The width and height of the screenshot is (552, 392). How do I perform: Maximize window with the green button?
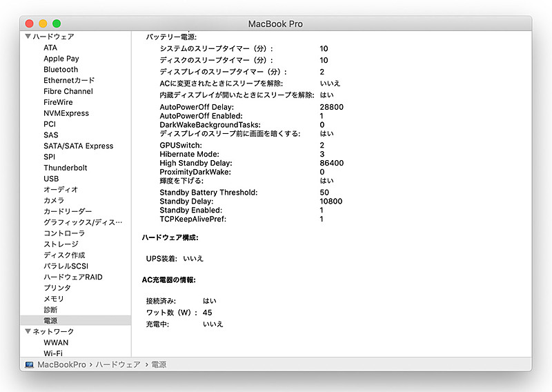point(57,23)
